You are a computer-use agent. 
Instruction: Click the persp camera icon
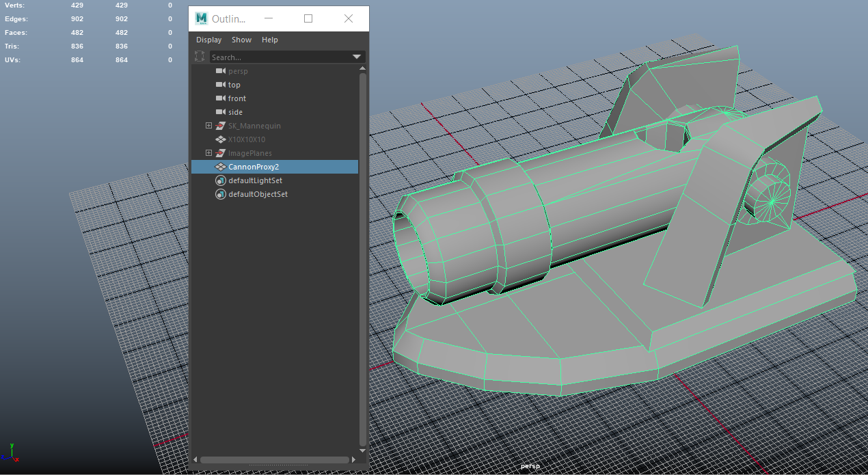point(220,71)
